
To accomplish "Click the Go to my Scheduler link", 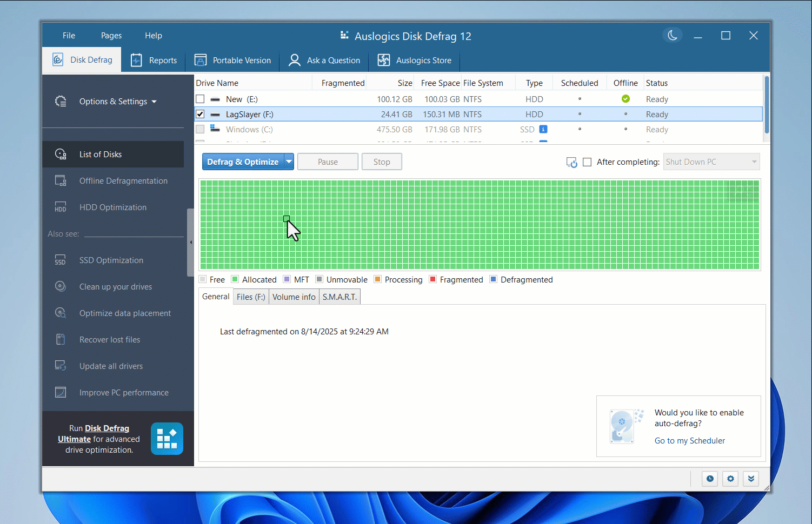I will click(x=689, y=440).
